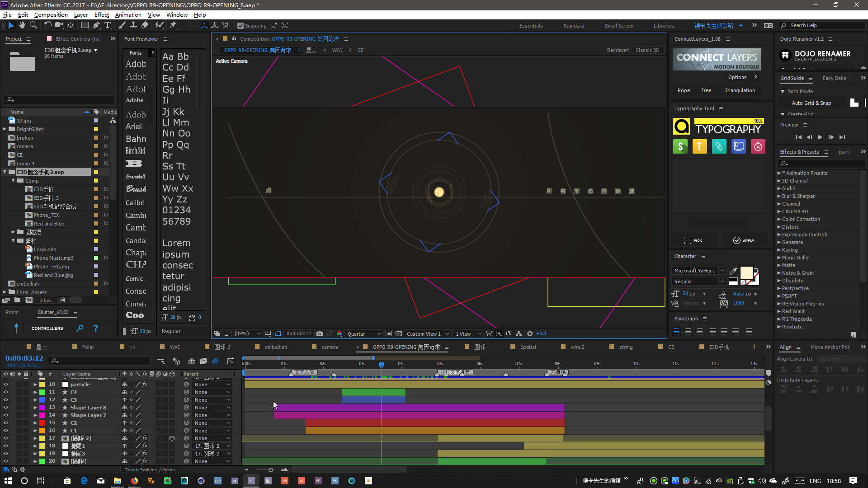Screen dimensions: 868x488
Task: Hide layer C4 visibility eye
Action: click(6, 392)
